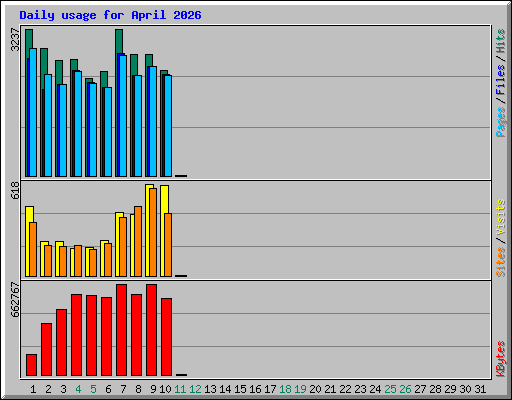Click the 'Daily usage for April 2026' title

pyautogui.click(x=110, y=15)
